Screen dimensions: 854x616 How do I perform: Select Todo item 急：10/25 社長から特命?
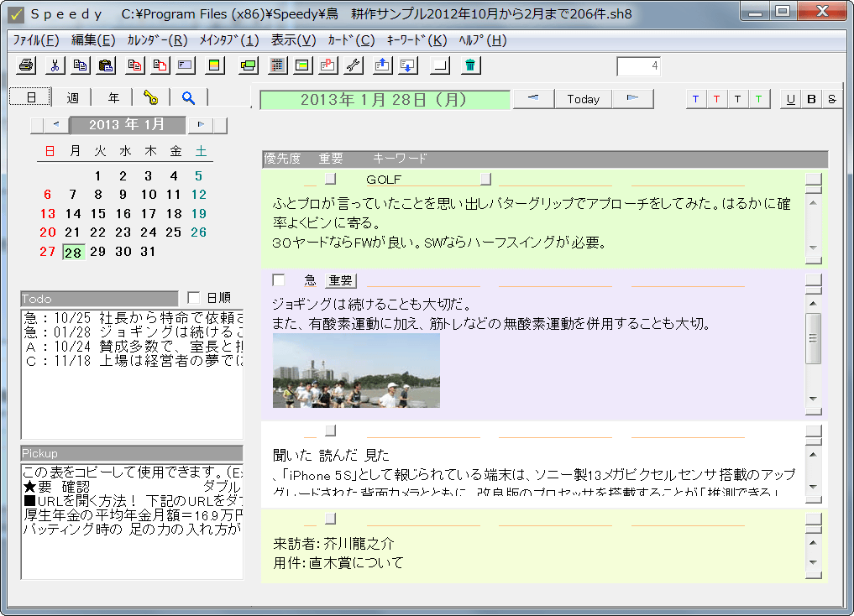pyautogui.click(x=133, y=318)
